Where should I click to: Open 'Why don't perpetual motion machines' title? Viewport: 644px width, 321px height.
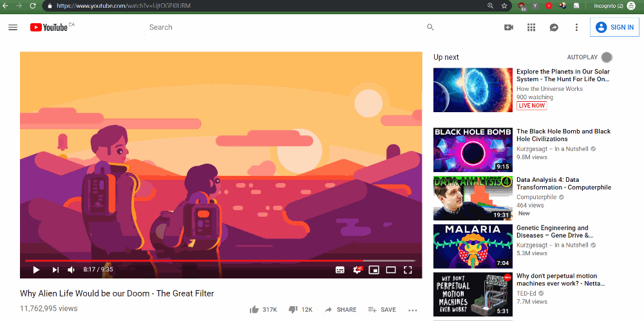(x=561, y=280)
